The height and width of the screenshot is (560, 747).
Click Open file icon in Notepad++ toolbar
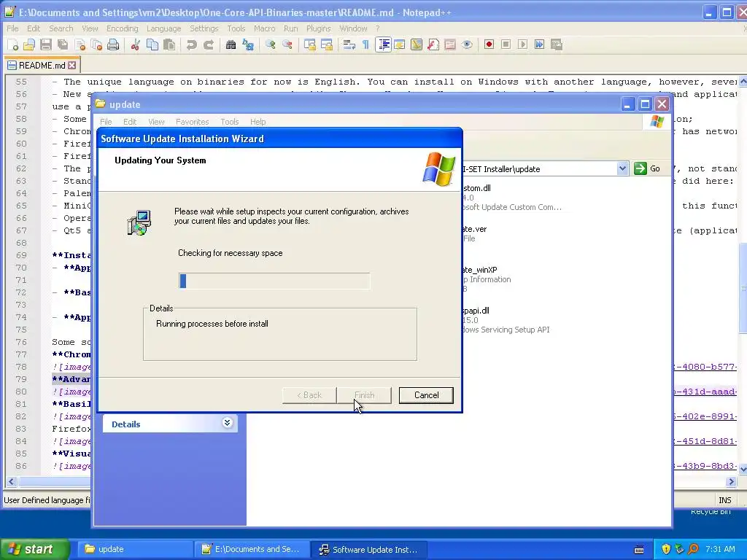click(x=29, y=44)
